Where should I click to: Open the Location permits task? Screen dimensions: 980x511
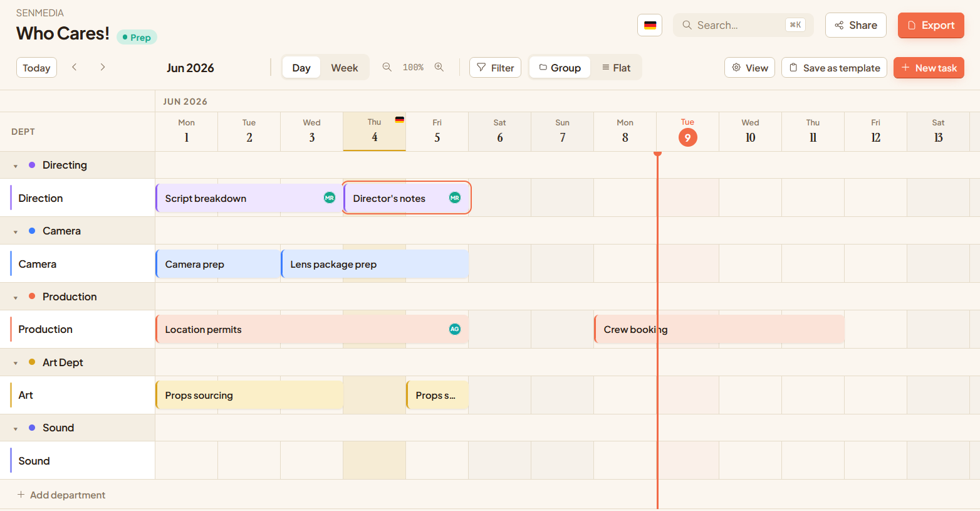pyautogui.click(x=312, y=329)
